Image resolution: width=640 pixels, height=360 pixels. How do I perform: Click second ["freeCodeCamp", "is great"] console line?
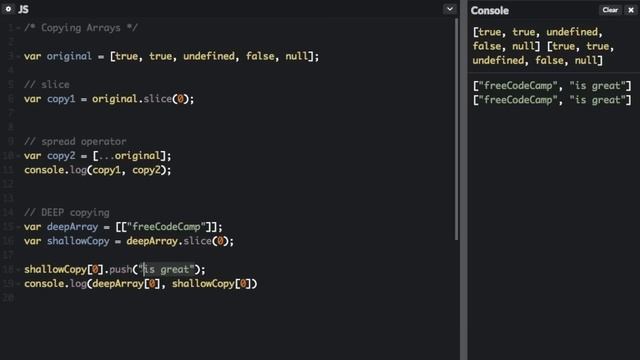point(552,100)
